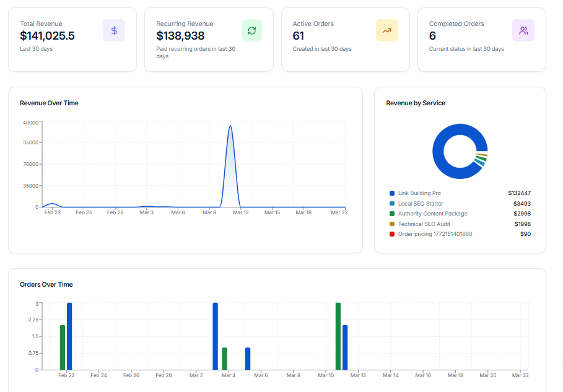The image size is (563, 392).
Task: Click the Created in last 30 days caption
Action: click(x=322, y=49)
